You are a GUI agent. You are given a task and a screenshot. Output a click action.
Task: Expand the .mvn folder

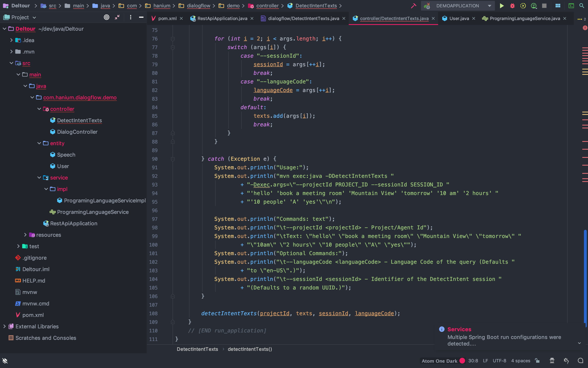pyautogui.click(x=11, y=52)
